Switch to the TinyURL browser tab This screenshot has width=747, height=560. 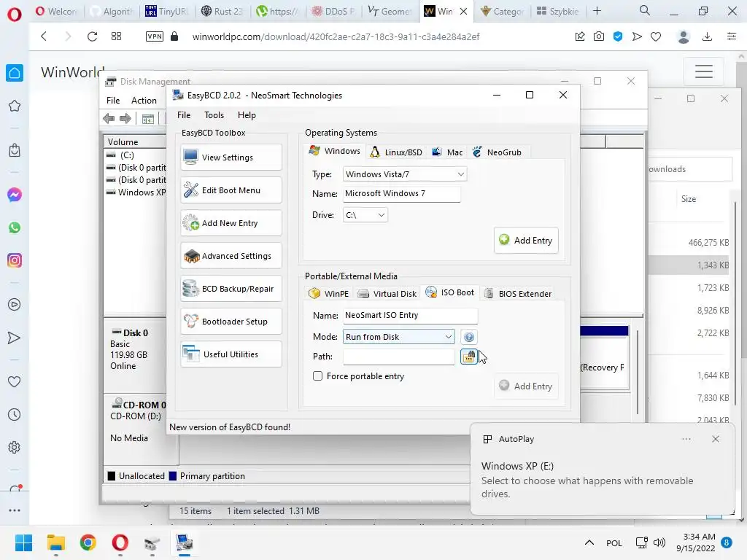[x=166, y=11]
